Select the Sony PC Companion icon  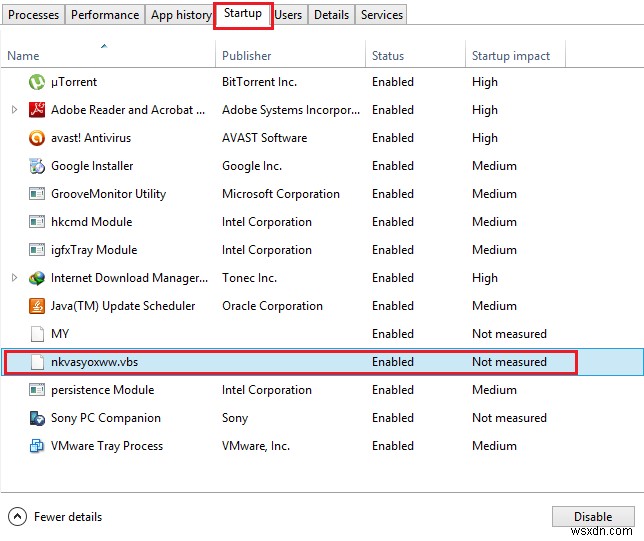(x=37, y=418)
